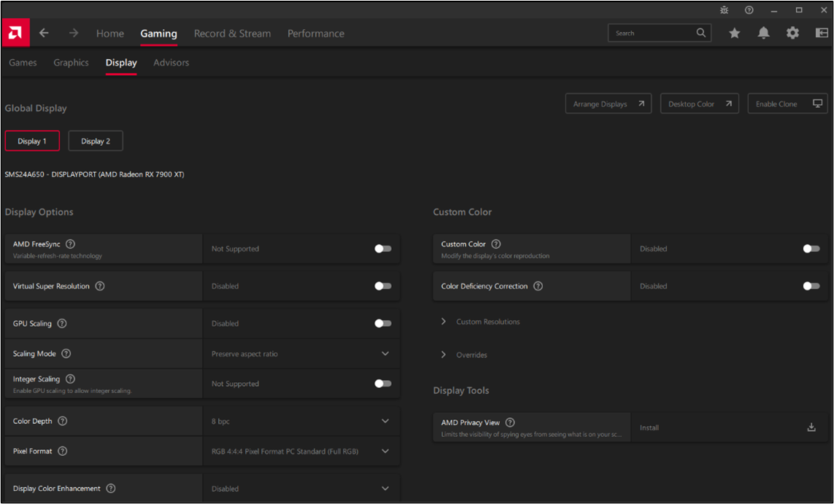Enable Color Deficiency Correction switch

pos(811,286)
